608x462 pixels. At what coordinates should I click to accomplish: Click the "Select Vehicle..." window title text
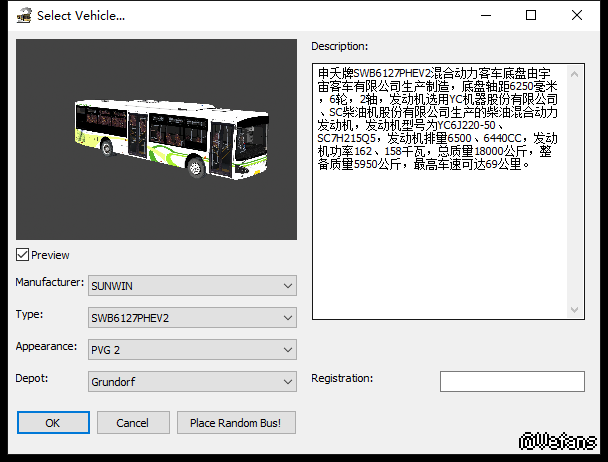[x=81, y=15]
